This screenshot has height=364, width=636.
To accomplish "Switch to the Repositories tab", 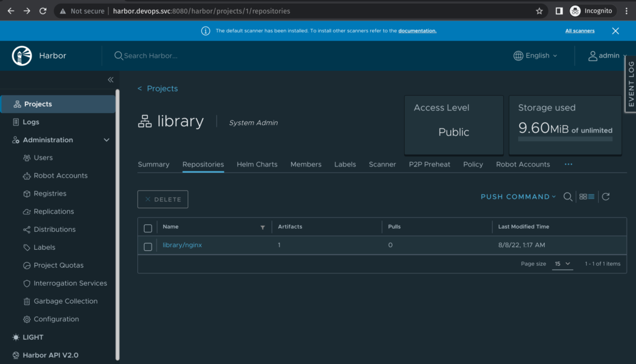I will coord(203,165).
